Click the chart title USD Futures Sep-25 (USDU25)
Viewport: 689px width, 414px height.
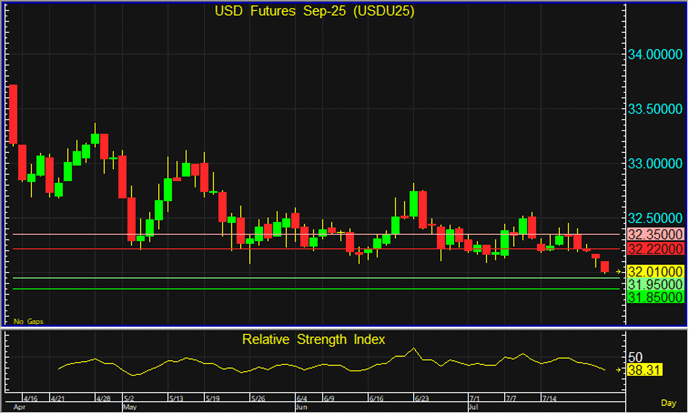coord(314,12)
